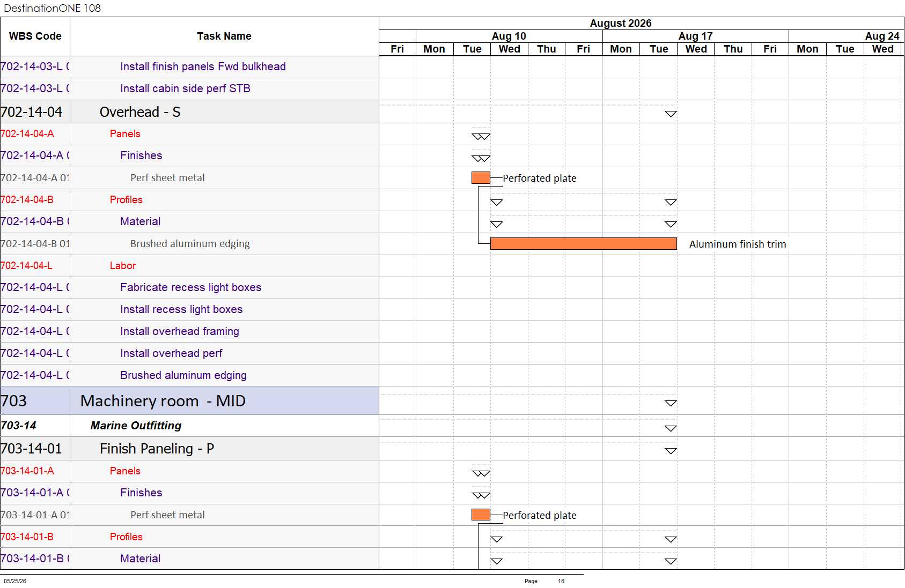This screenshot has width=905, height=588.
Task: Click the 702-14-04-B Profiles start triangle marker
Action: click(497, 202)
